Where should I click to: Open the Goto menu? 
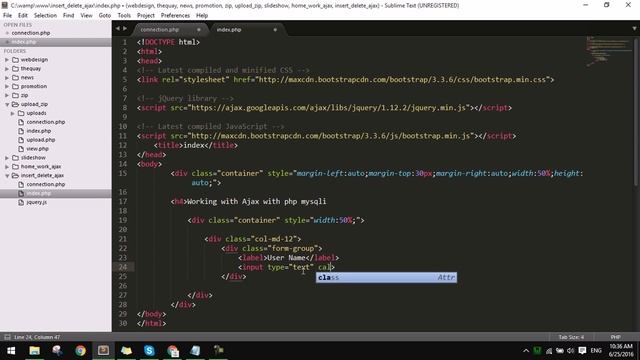[105, 15]
